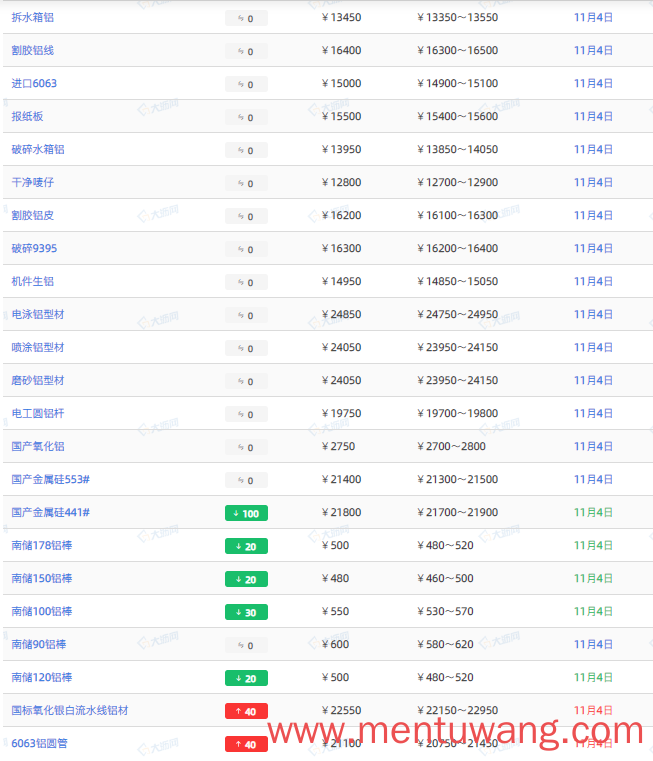The image size is (653, 761).
Task: Select the ¥16400 price of 割胶铝线
Action: [x=342, y=50]
